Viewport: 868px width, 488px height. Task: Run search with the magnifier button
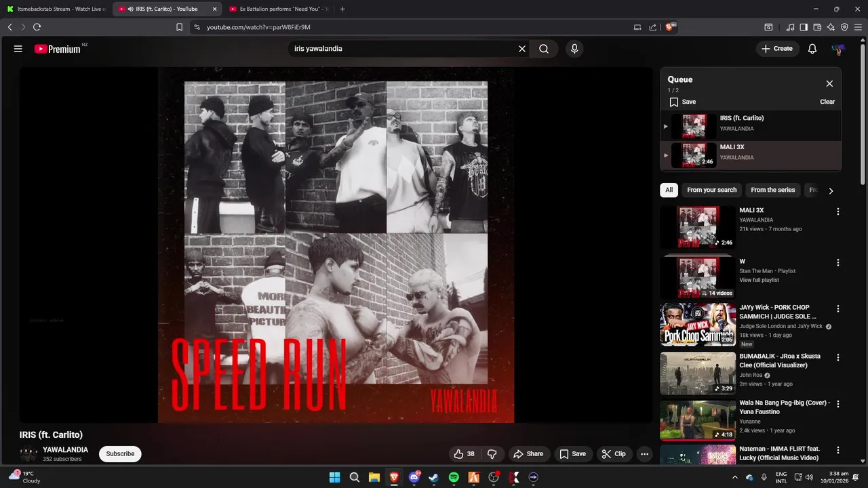point(544,49)
